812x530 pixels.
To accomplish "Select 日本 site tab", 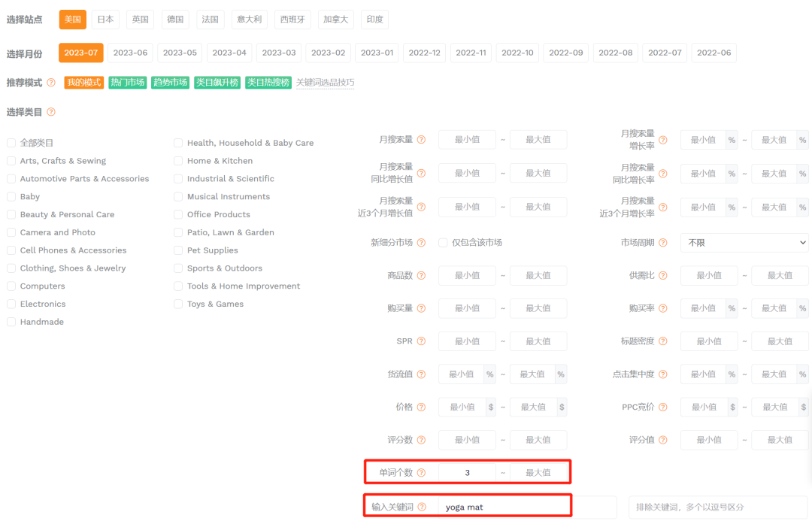I will [106, 19].
